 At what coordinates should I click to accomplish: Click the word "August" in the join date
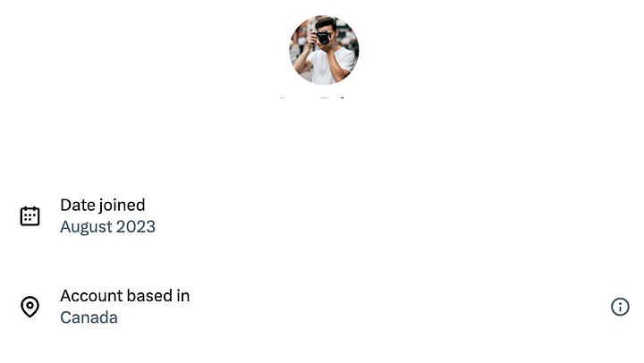pos(86,227)
